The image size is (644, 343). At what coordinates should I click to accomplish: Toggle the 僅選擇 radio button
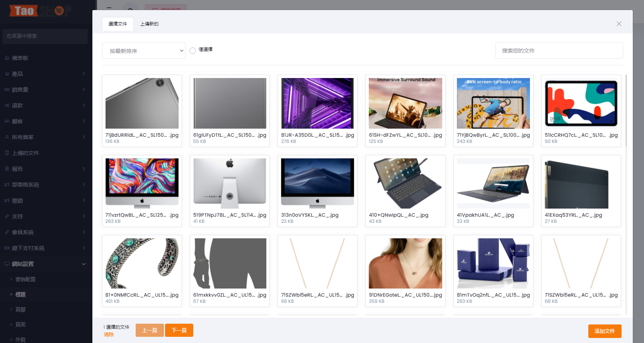tap(193, 51)
